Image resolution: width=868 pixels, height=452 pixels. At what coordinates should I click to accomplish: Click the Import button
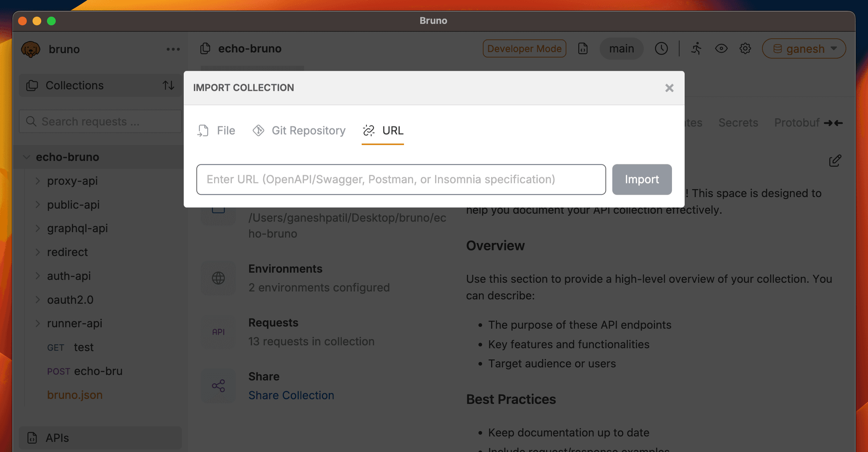point(642,179)
